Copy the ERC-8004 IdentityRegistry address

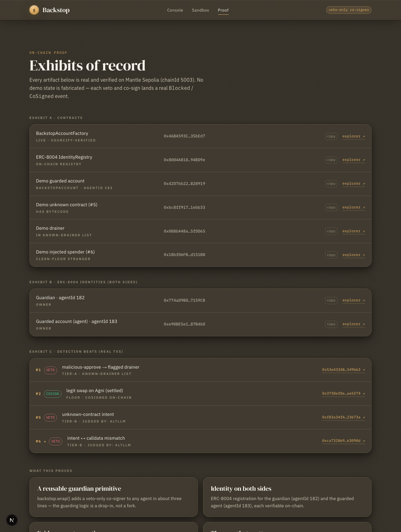click(x=331, y=160)
